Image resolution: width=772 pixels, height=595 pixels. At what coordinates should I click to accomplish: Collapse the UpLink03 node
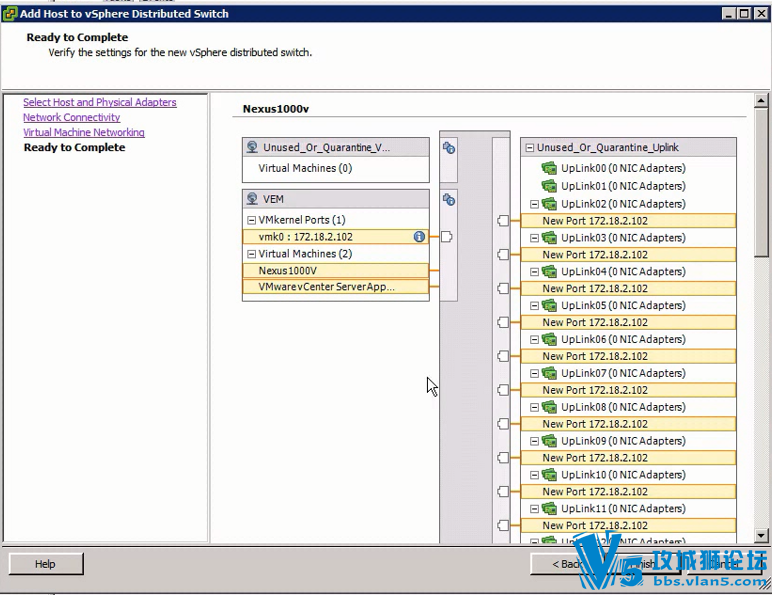click(x=534, y=238)
